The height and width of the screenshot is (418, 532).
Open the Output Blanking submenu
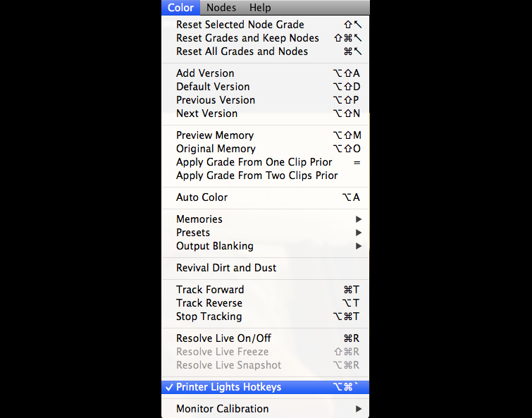point(215,246)
